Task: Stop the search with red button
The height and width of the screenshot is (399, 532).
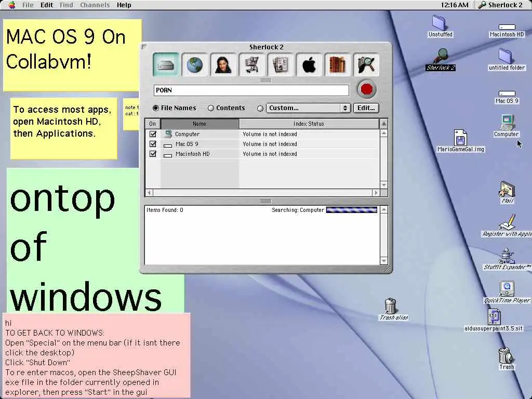Action: [x=367, y=89]
